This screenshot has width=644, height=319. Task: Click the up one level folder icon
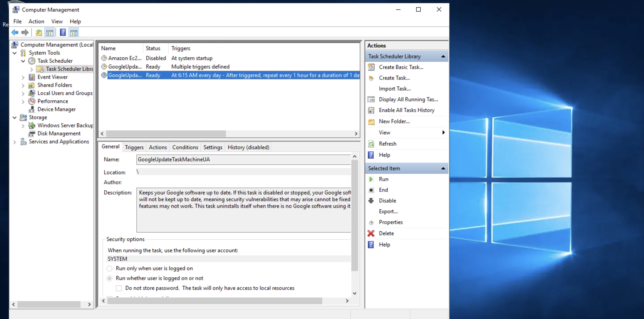point(39,32)
